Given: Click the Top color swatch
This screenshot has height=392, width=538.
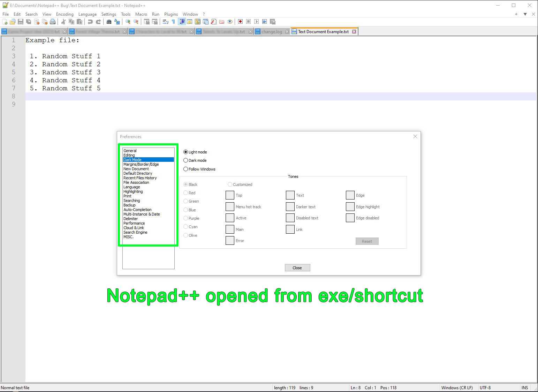Looking at the screenshot, I should [x=230, y=195].
